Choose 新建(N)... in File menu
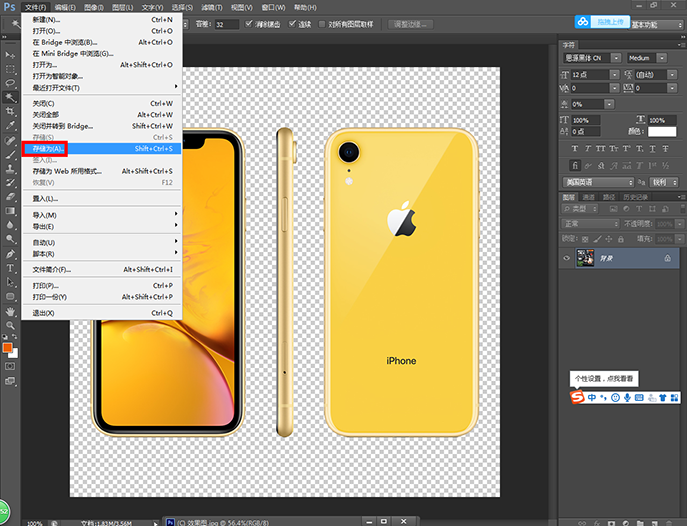The image size is (687, 526). pyautogui.click(x=101, y=20)
